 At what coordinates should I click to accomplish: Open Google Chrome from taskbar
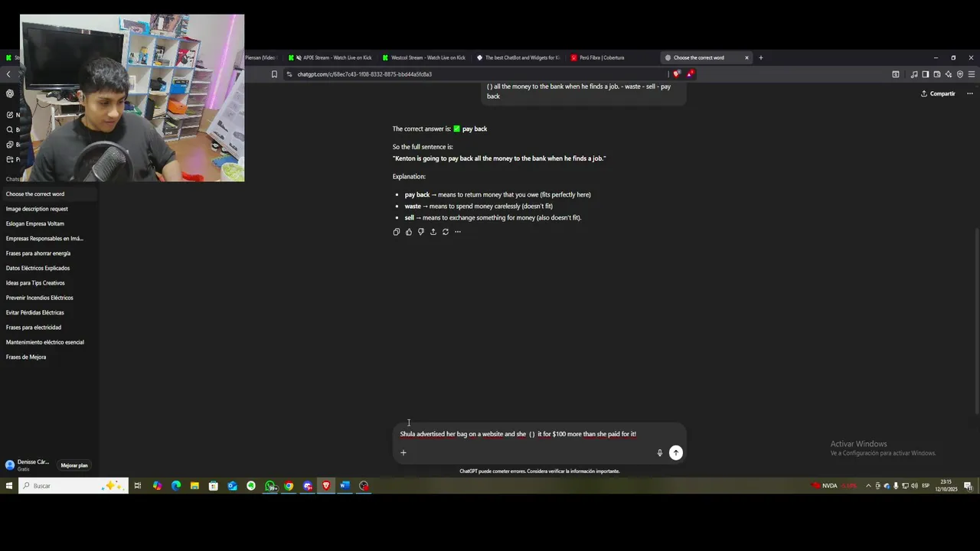pyautogui.click(x=289, y=486)
